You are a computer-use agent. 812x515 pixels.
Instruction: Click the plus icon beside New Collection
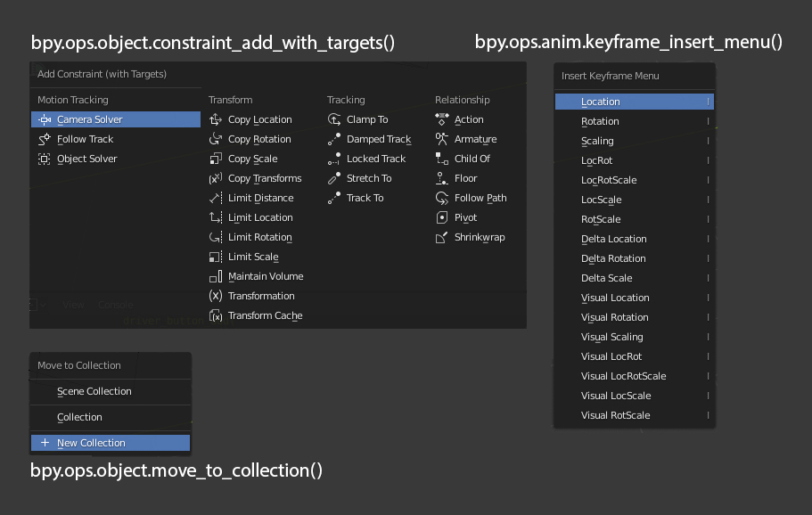[x=45, y=443]
